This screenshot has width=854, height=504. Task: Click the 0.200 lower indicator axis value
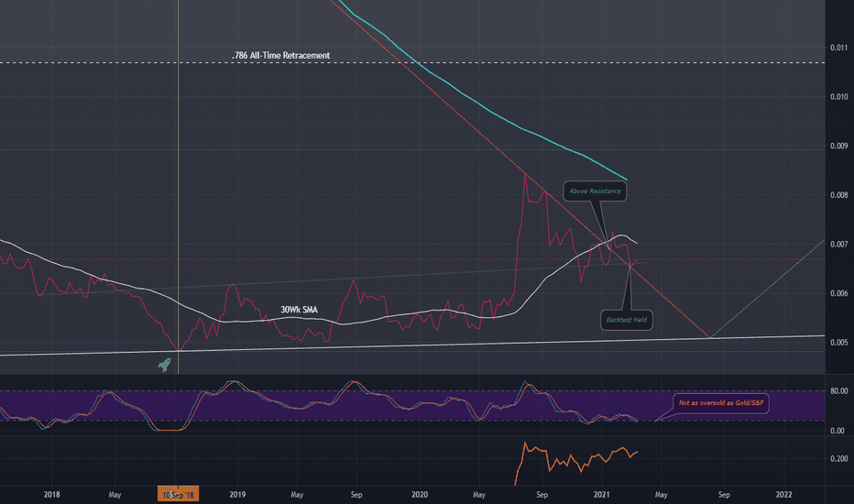point(838,459)
